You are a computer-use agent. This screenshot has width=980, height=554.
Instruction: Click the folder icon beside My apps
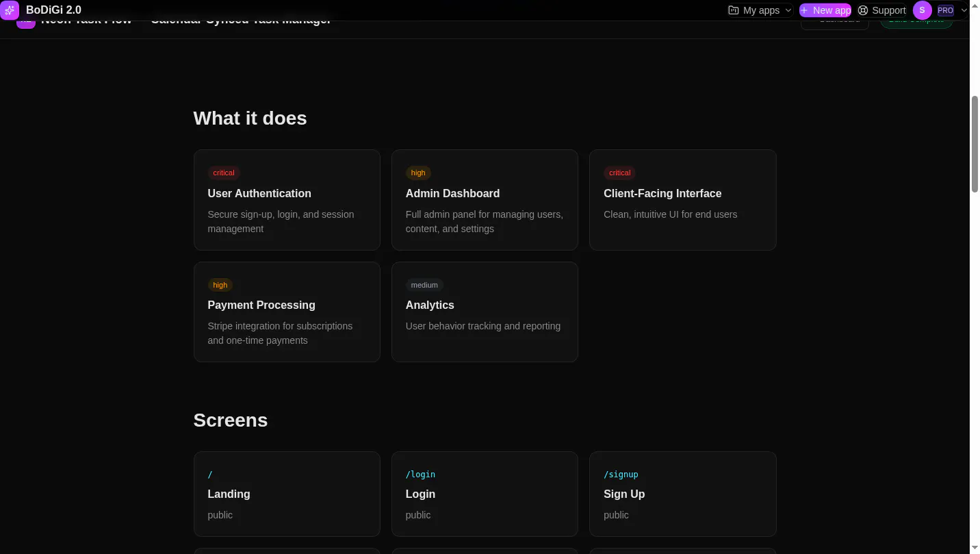(x=734, y=10)
